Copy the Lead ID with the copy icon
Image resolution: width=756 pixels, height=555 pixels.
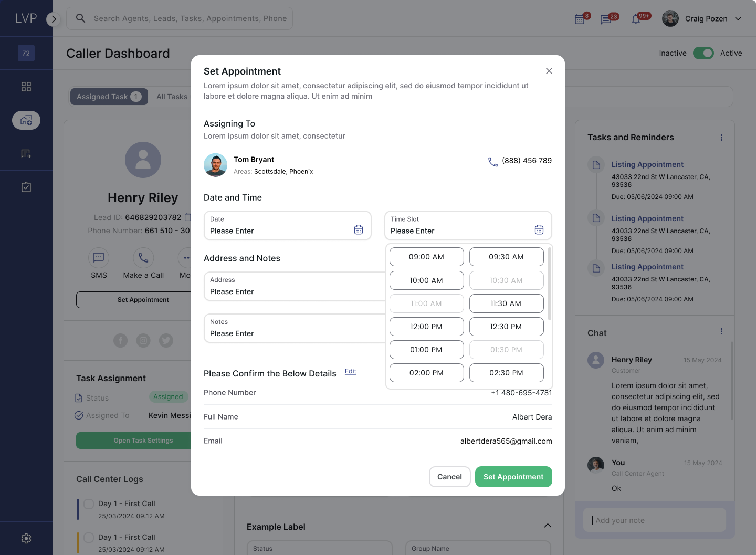click(188, 217)
